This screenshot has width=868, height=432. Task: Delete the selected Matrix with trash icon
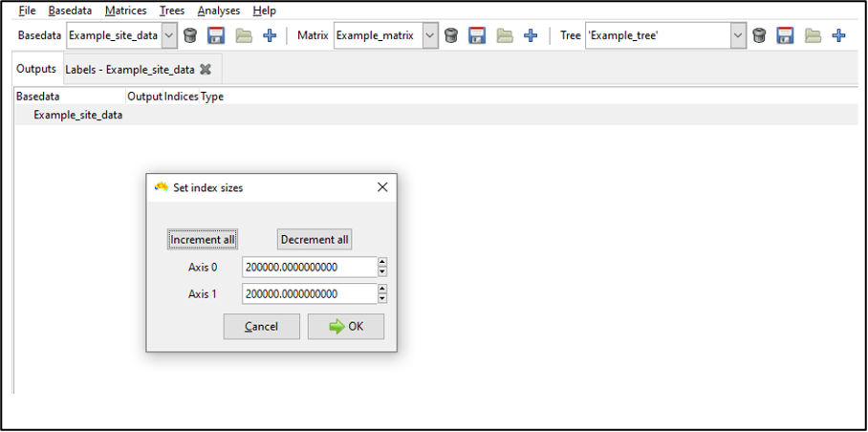(x=451, y=35)
